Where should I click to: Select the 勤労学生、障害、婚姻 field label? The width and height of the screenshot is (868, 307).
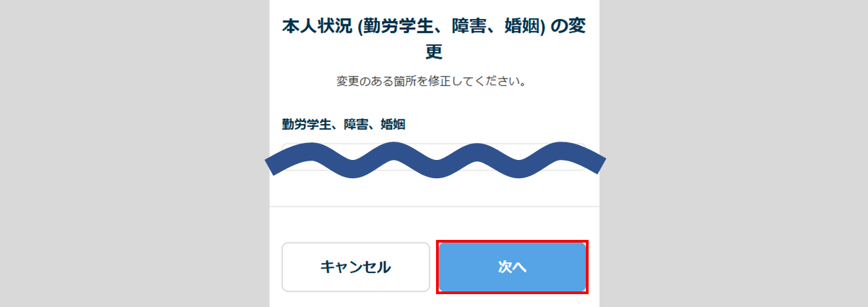tap(344, 124)
